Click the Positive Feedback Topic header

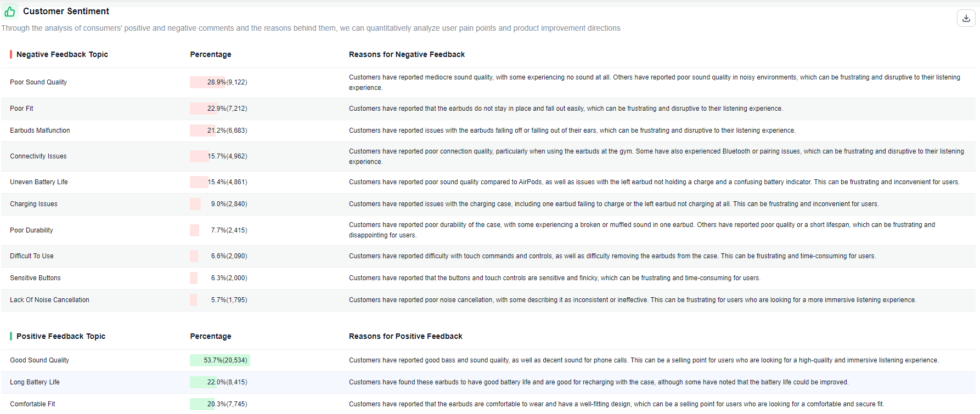(61, 336)
